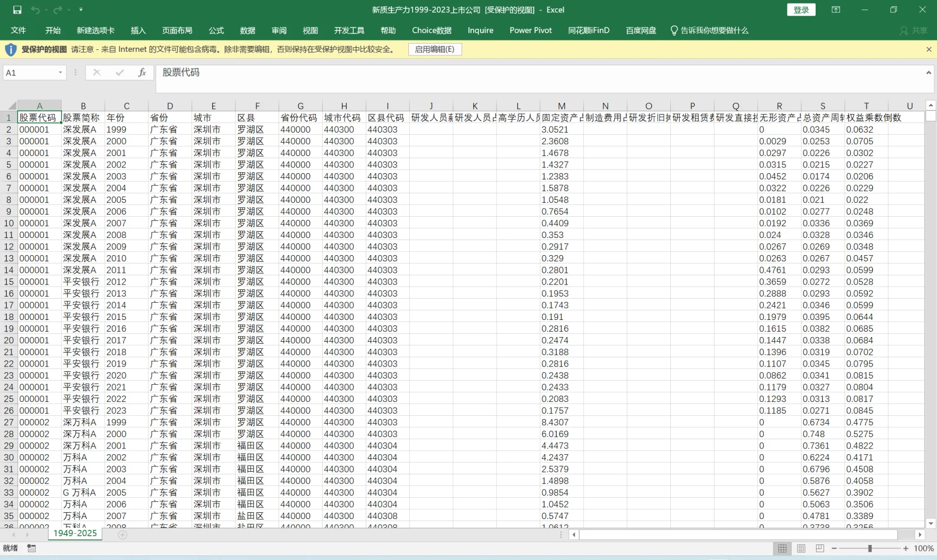The image size is (937, 560).
Task: Switch to Page Layout view icon
Action: coord(801,549)
